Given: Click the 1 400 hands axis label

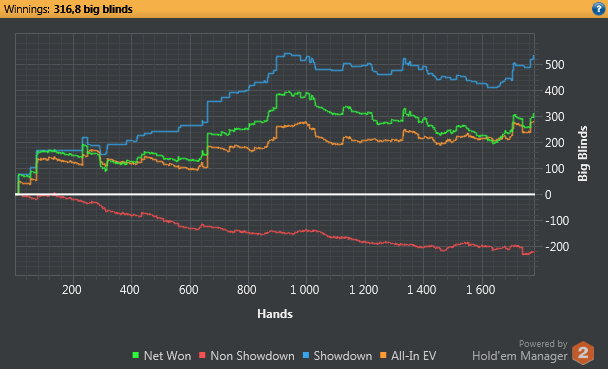Looking at the screenshot, I should coord(421,290).
